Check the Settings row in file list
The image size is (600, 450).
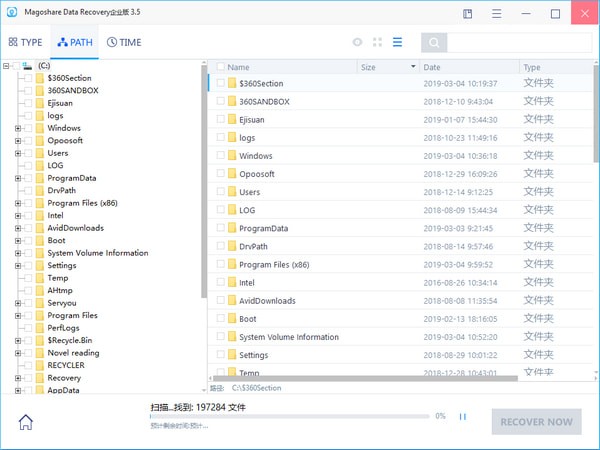(220, 354)
